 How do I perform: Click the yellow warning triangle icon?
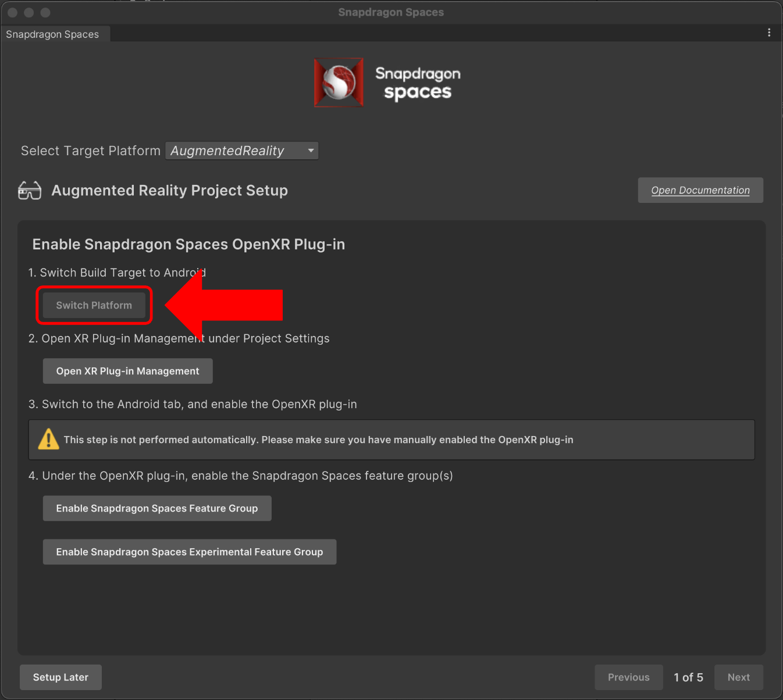coord(48,439)
